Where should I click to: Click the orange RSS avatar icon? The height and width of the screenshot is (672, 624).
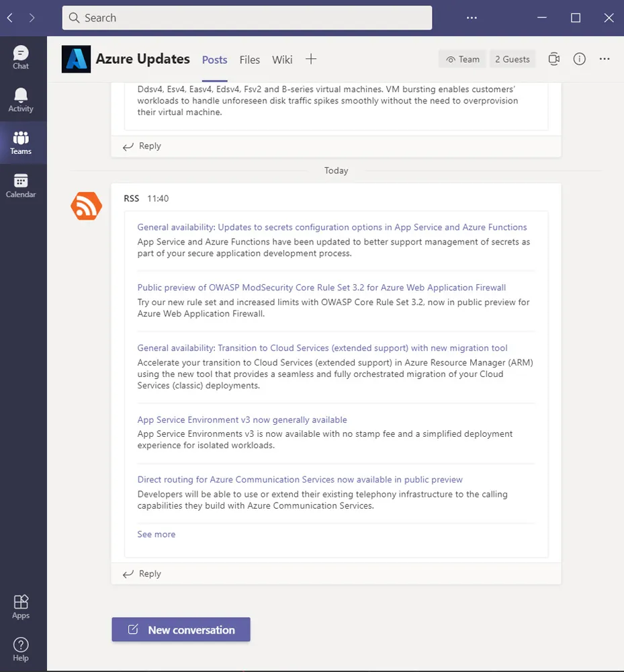point(87,206)
